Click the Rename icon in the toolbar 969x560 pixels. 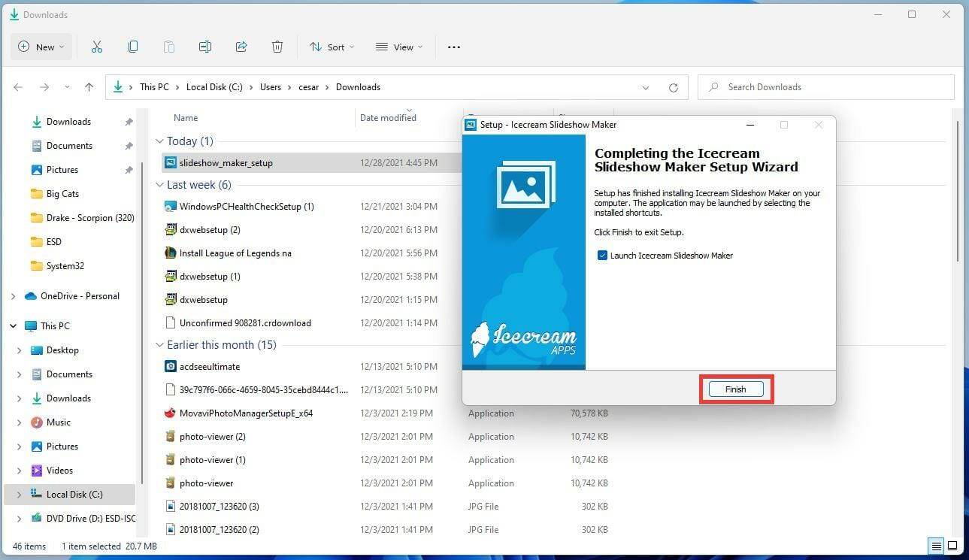204,47
